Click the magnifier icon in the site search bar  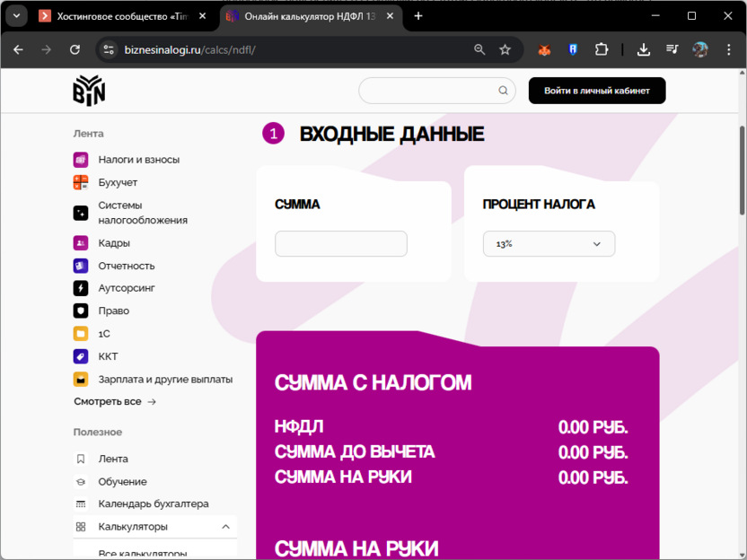503,91
